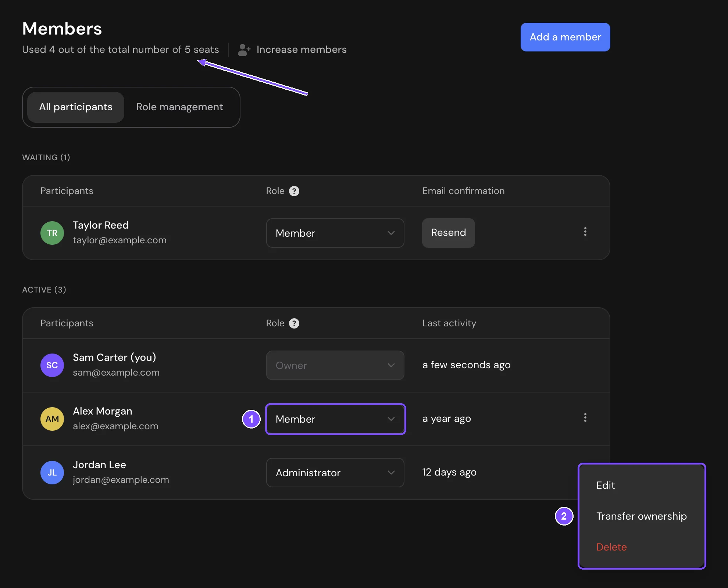Select the sam@example.com email text
Image resolution: width=728 pixels, height=588 pixels.
pos(116,373)
